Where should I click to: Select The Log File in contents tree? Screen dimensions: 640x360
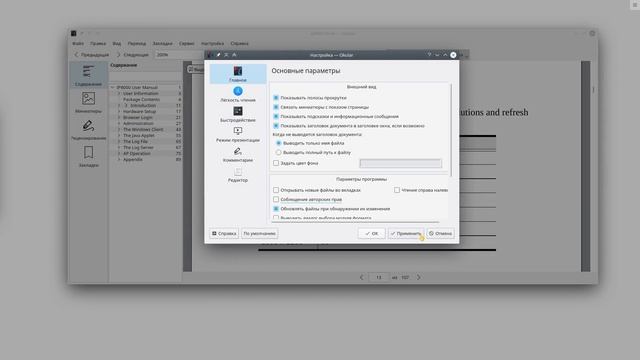pyautogui.click(x=135, y=141)
